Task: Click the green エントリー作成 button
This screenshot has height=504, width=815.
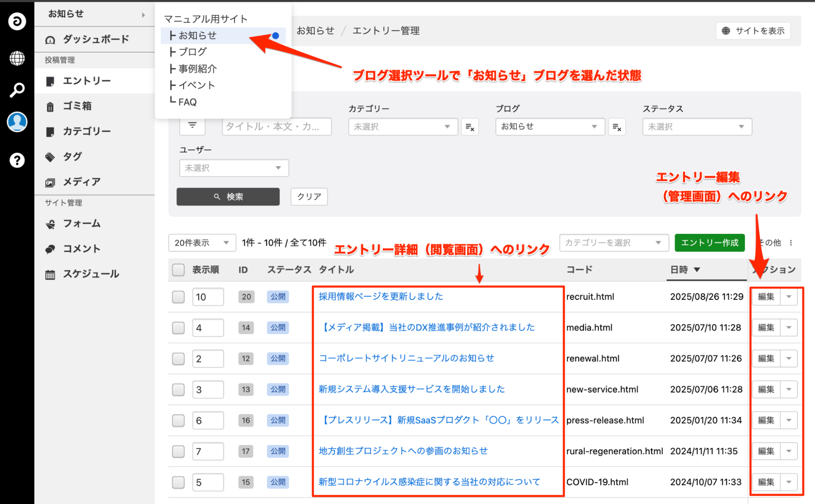Action: [x=709, y=243]
